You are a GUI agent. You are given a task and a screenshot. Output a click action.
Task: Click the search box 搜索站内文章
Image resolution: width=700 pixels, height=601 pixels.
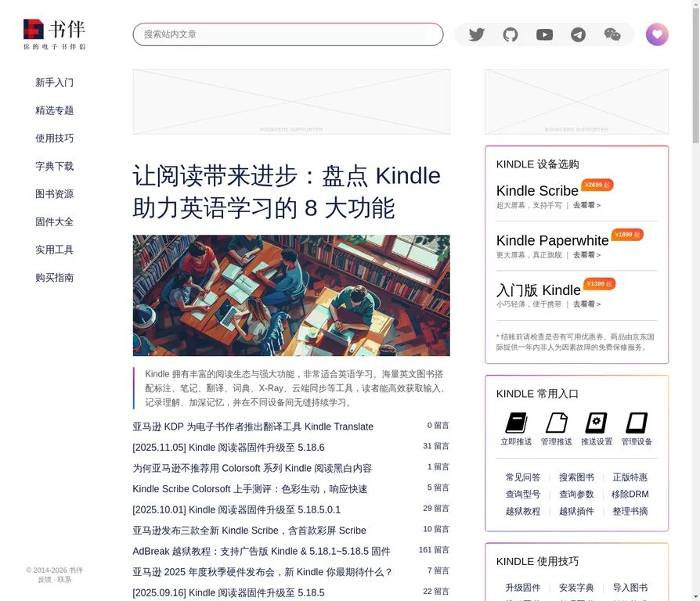pyautogui.click(x=288, y=34)
